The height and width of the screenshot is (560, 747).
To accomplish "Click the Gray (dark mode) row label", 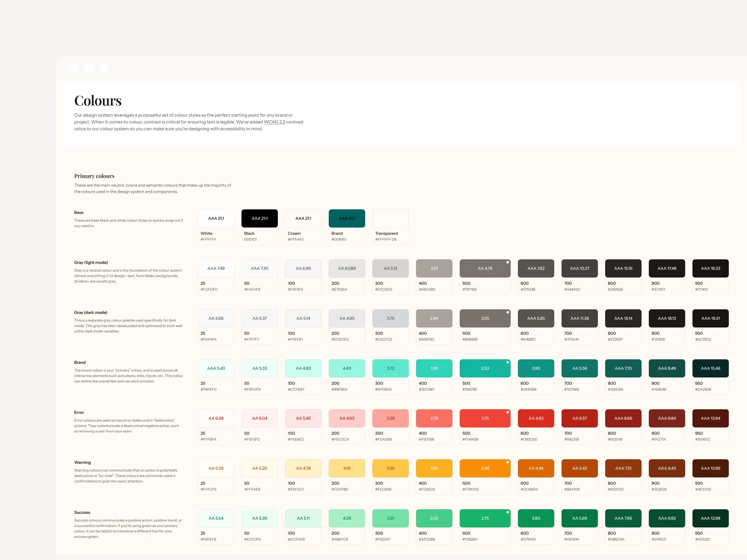I will [91, 312].
